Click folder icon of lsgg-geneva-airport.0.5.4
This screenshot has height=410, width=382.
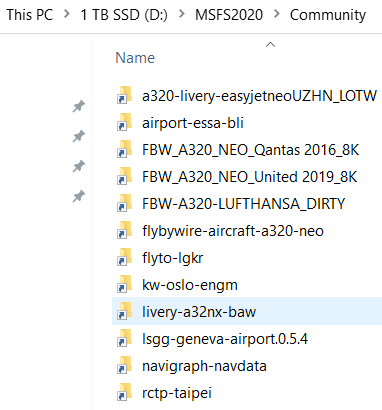tap(124, 338)
